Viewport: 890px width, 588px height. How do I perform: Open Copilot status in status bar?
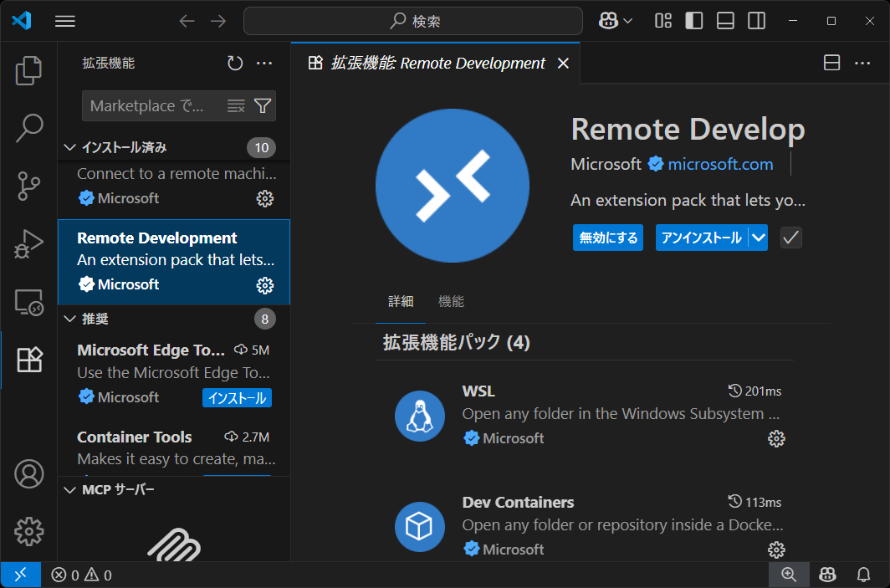click(x=827, y=575)
